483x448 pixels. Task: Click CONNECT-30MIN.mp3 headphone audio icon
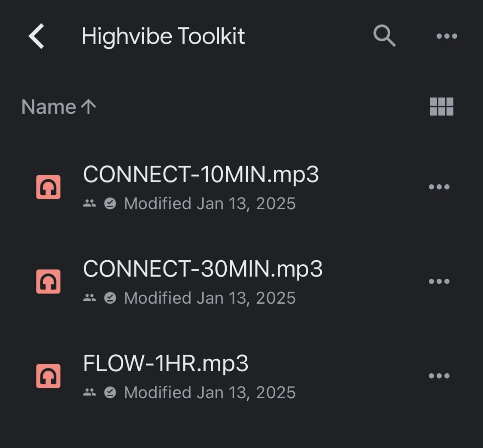(48, 281)
